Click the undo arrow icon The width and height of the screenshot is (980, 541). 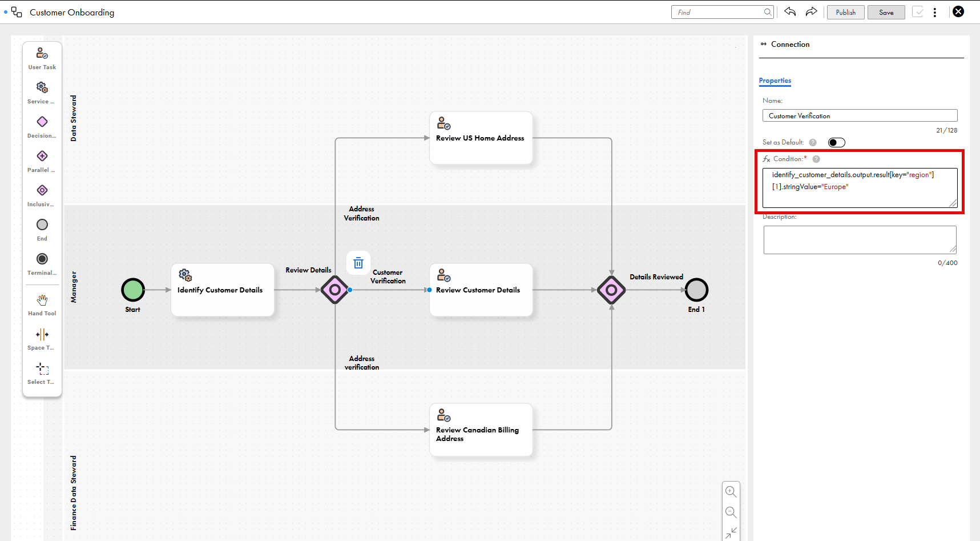pos(790,11)
